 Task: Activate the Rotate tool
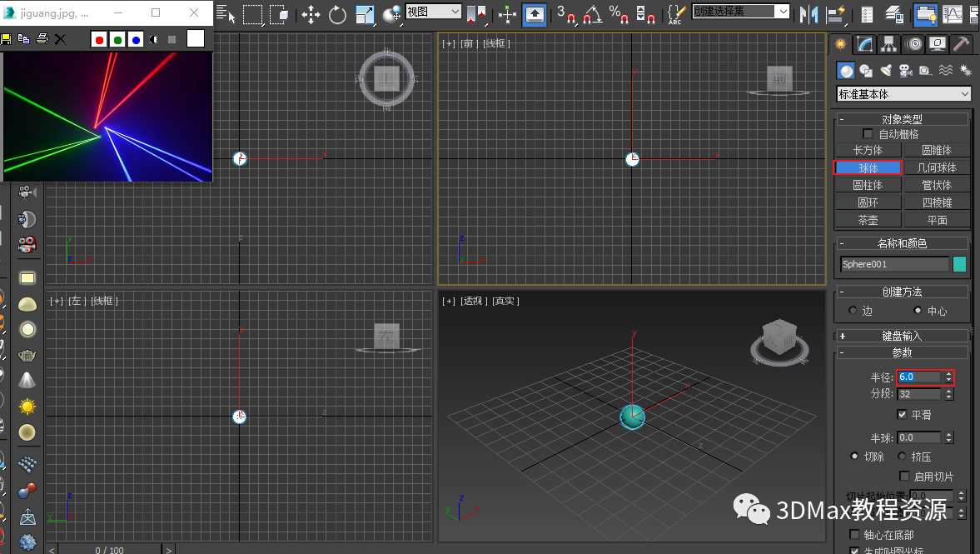tap(337, 14)
